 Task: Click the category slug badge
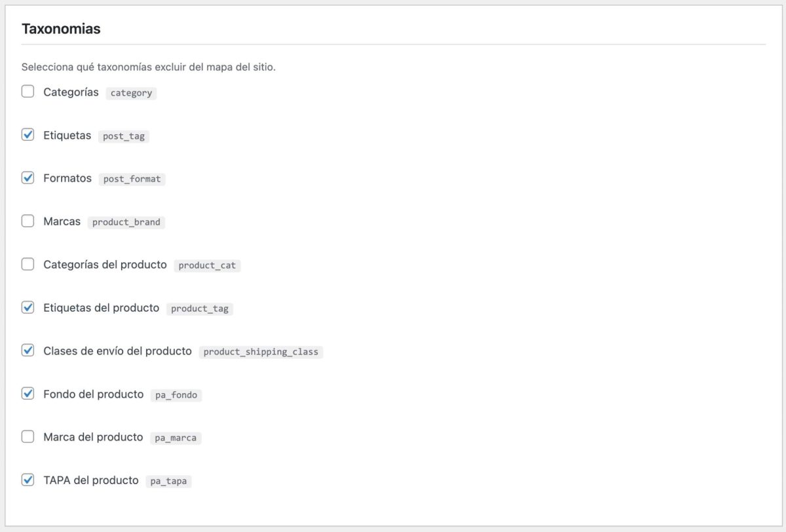tap(131, 93)
